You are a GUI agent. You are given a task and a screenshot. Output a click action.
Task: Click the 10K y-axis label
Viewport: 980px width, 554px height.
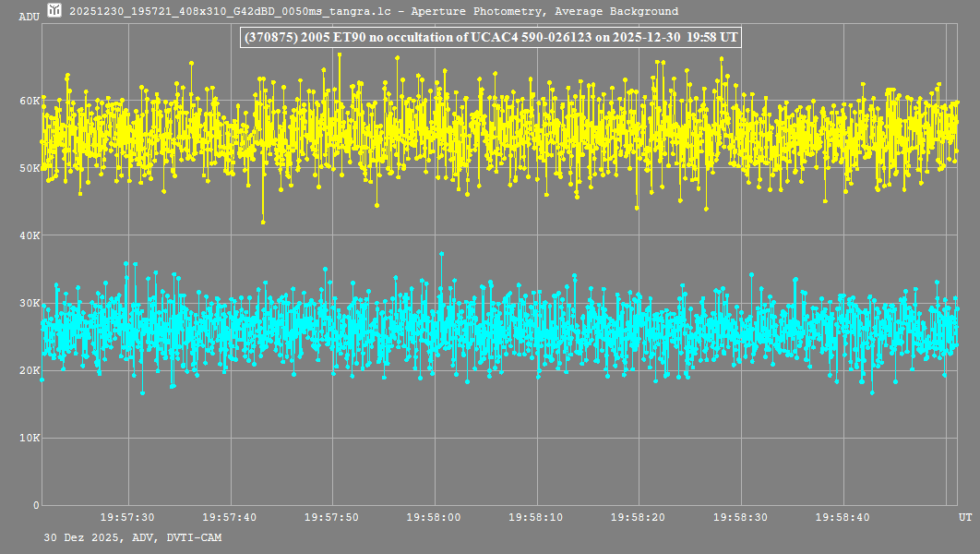[29, 438]
